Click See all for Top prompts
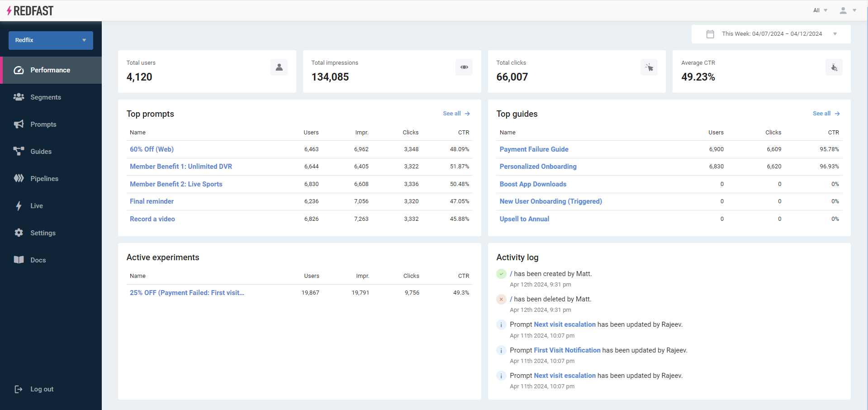Image resolution: width=868 pixels, height=410 pixels. coord(456,114)
